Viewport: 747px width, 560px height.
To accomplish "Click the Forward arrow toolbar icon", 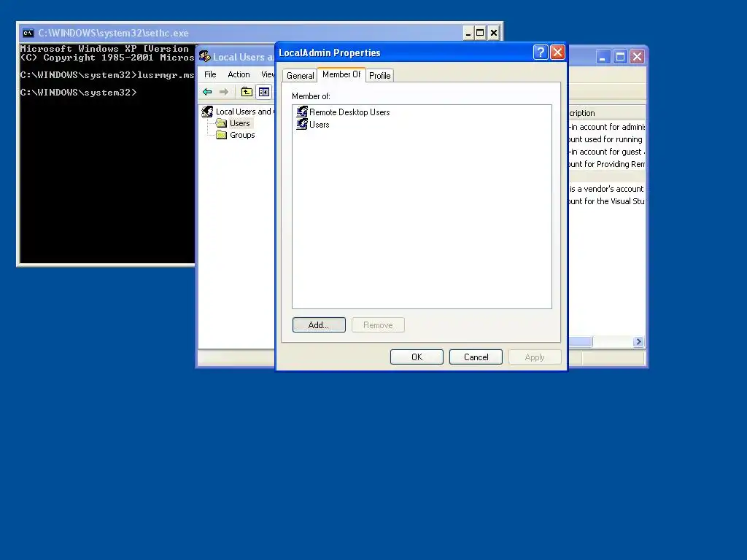I will click(x=224, y=92).
